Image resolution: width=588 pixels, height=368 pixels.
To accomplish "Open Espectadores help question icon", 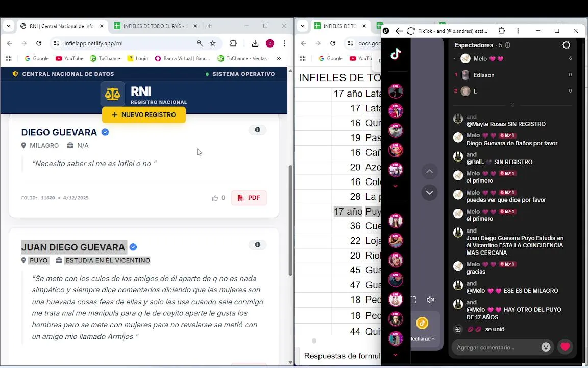I will [508, 45].
